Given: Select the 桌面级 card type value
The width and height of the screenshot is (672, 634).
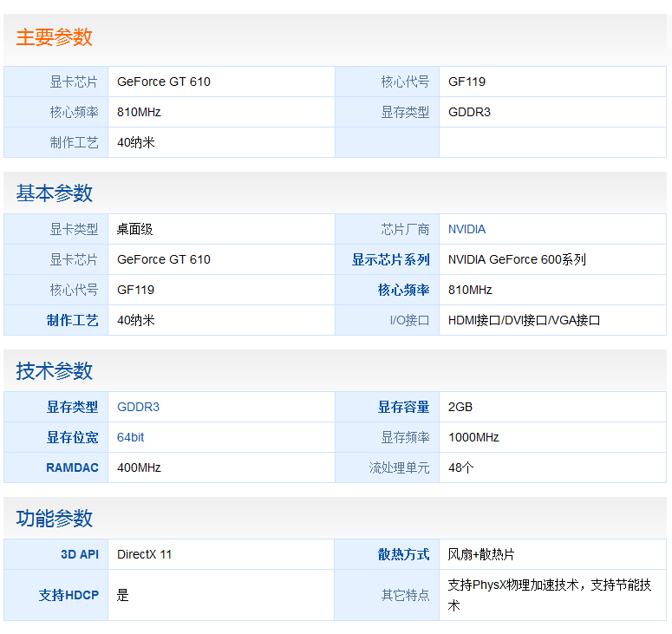Looking at the screenshot, I should coord(135,229).
